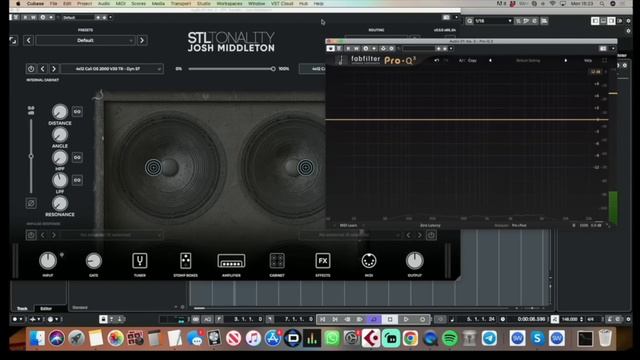Toggle right impulse response power button
This screenshot has height=360, width=640.
coord(431,235)
